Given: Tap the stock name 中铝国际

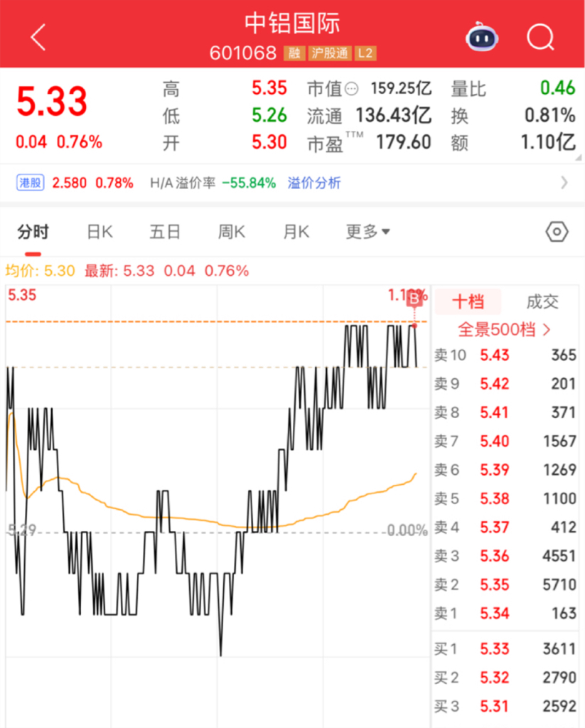Looking at the screenshot, I should pyautogui.click(x=293, y=23).
